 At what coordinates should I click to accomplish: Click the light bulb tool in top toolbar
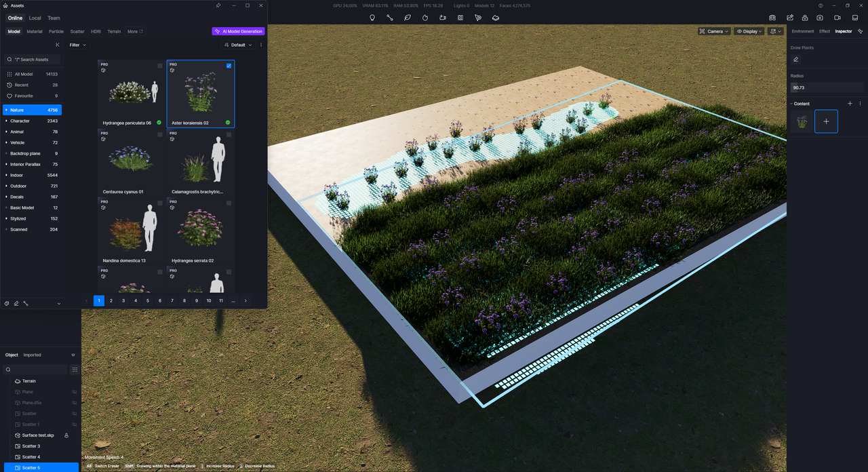[x=372, y=18]
